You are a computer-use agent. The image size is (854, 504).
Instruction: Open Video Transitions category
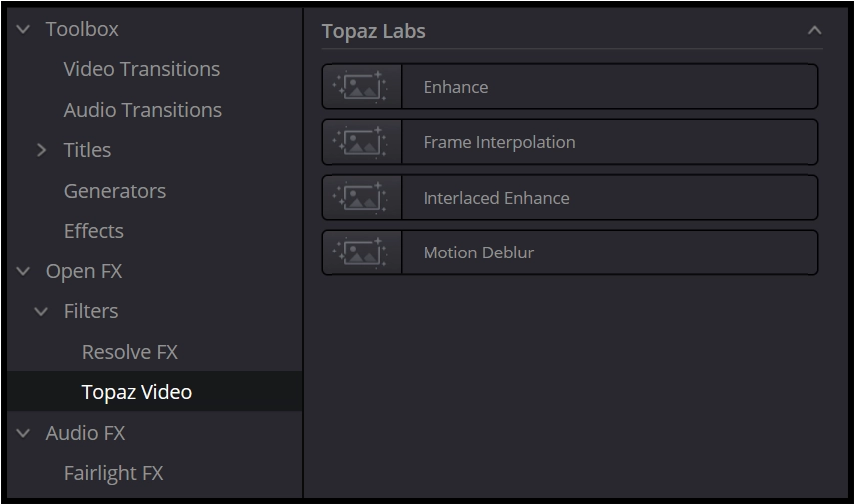point(141,69)
